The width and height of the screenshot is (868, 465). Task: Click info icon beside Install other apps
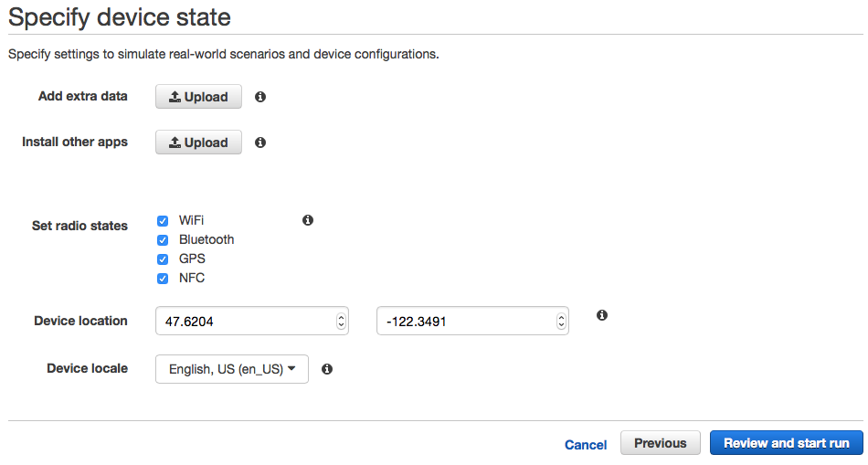[260, 143]
